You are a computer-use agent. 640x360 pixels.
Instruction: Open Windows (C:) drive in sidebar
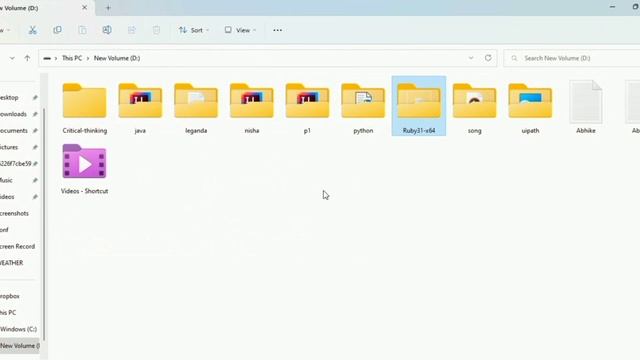coord(19,329)
